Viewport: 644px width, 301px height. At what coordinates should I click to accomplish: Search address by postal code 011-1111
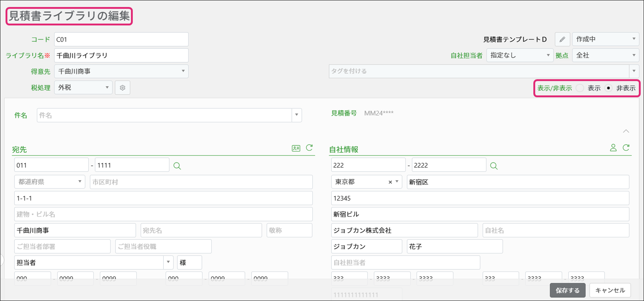click(177, 166)
